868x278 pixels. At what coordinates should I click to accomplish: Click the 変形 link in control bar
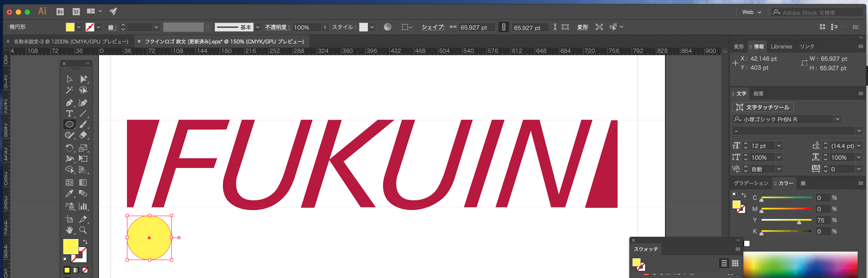[583, 27]
